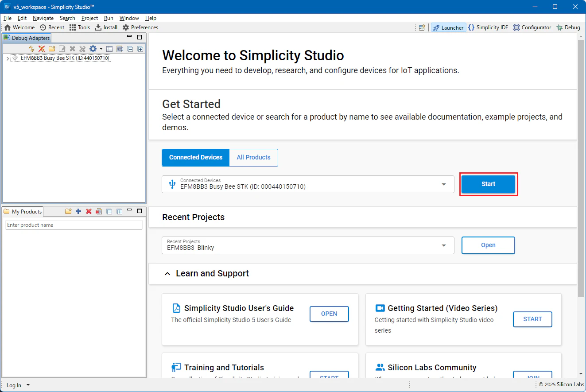This screenshot has width=586, height=392.
Task: Open the Edit menu
Action: click(22, 18)
